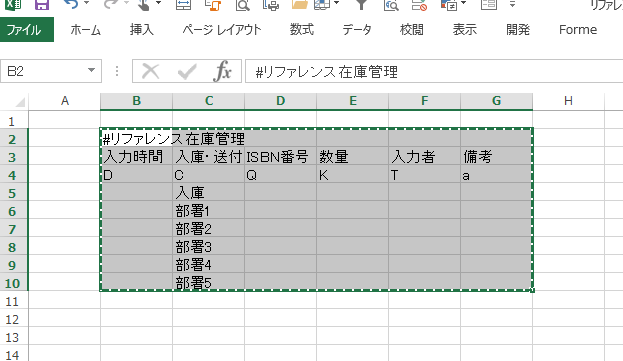Click the filter funnel icon

[361, 4]
